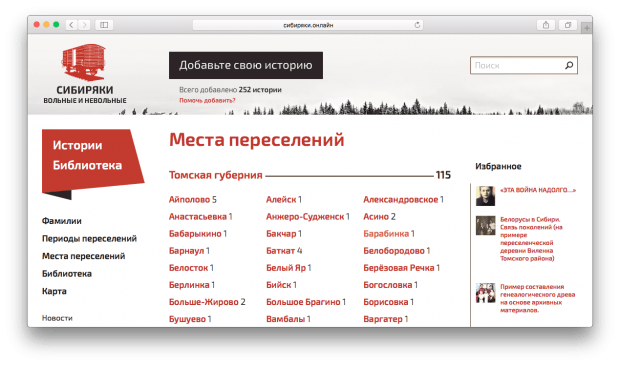620x366 pixels.
Task: Select Периоды переселений in side menu
Action: tap(89, 238)
